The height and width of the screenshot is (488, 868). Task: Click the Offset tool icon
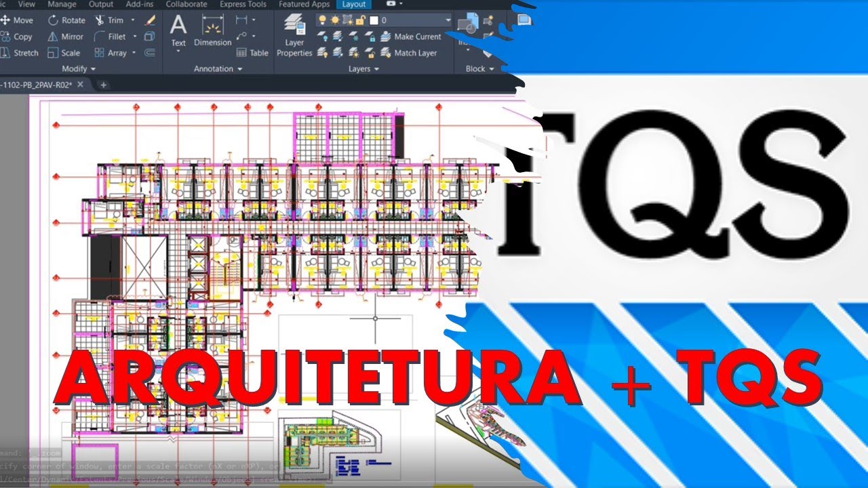pos(151,53)
